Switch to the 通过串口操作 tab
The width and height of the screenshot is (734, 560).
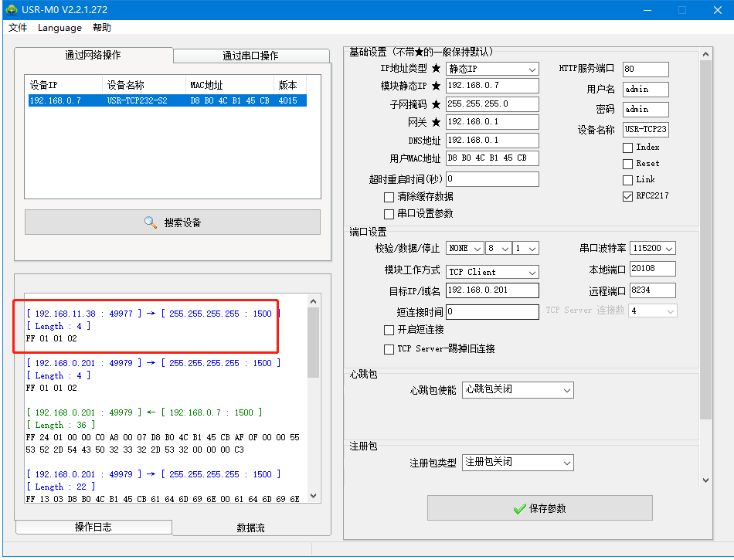[x=250, y=56]
